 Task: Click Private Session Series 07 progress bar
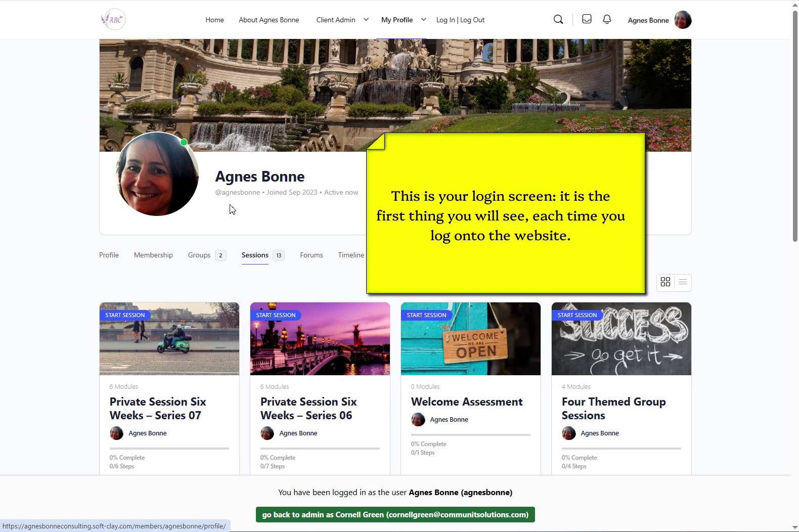169,449
